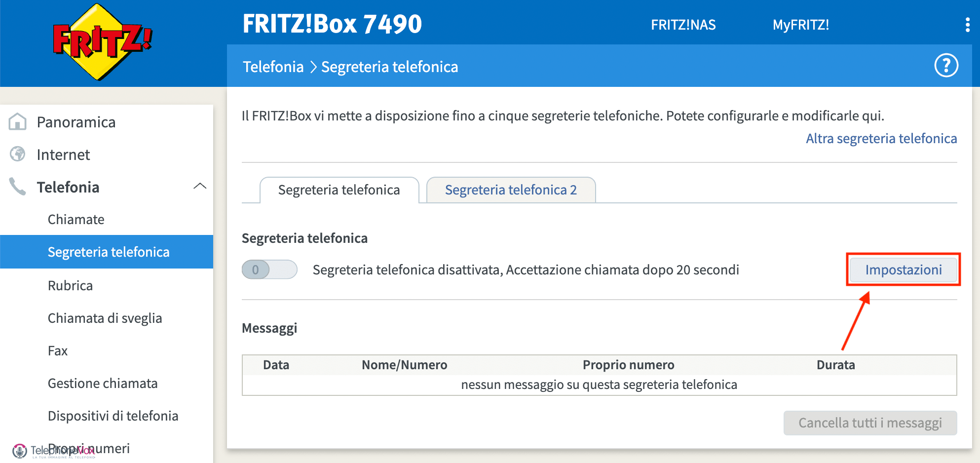The width and height of the screenshot is (980, 463).
Task: Go to Chiamate submenu item
Action: click(x=76, y=219)
